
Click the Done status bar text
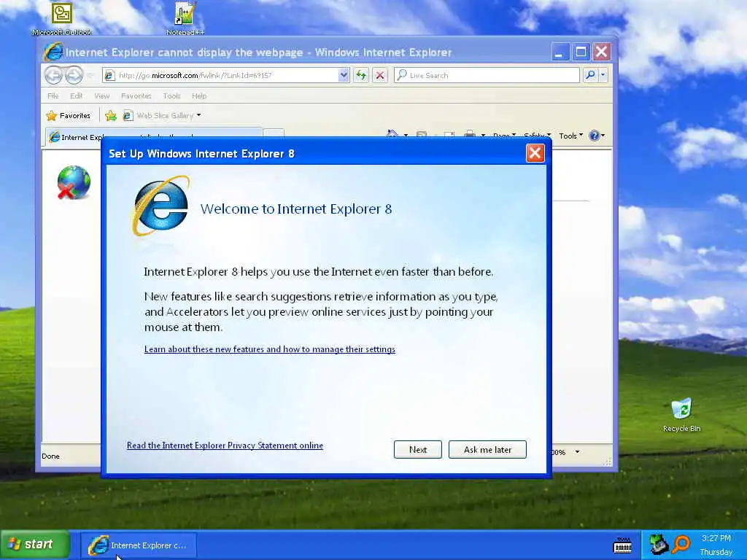pos(50,456)
